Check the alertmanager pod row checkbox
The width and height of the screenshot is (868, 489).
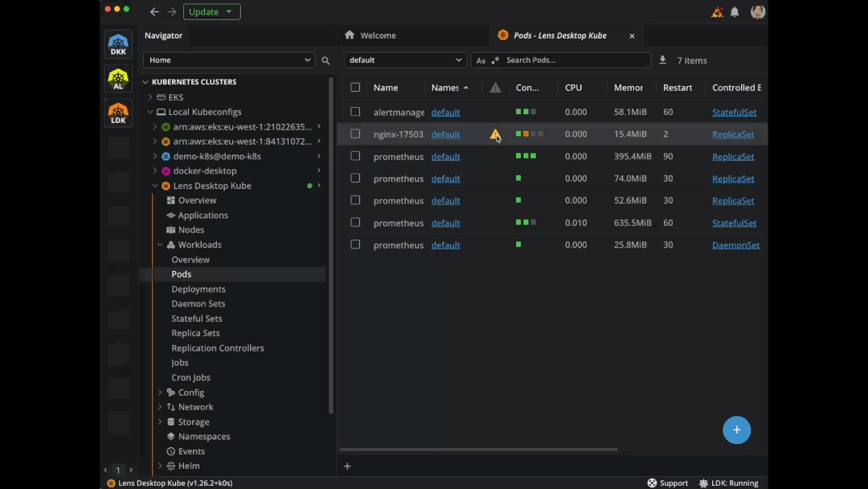(x=355, y=112)
